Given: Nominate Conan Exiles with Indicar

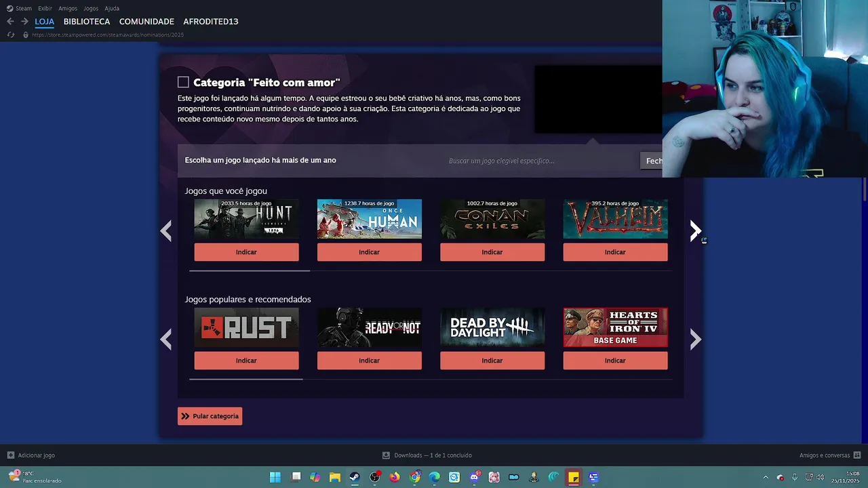Looking at the screenshot, I should point(492,252).
